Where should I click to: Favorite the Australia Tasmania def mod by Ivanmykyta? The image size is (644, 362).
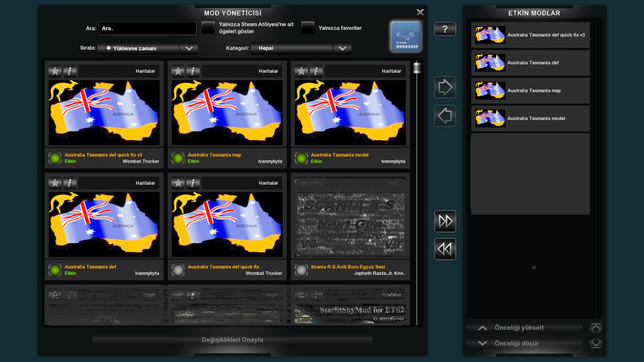click(55, 183)
